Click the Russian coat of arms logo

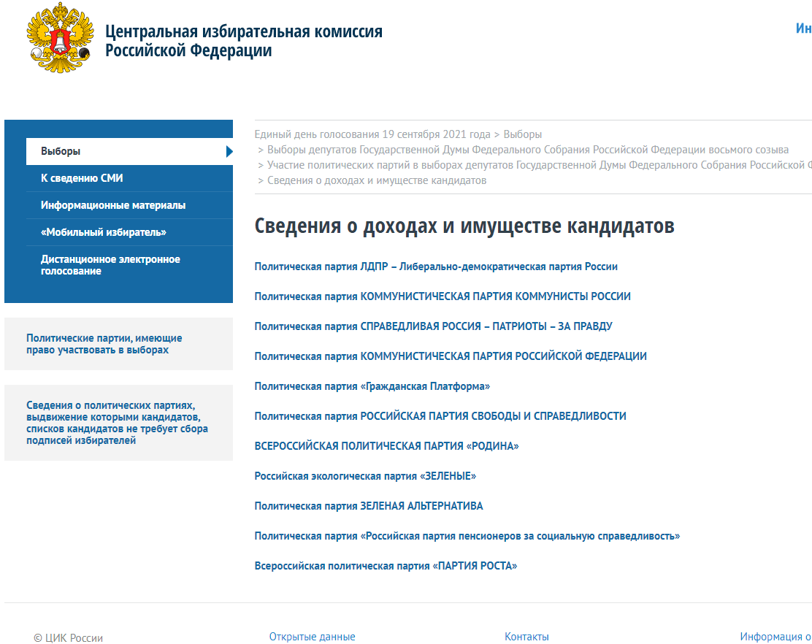(60, 38)
